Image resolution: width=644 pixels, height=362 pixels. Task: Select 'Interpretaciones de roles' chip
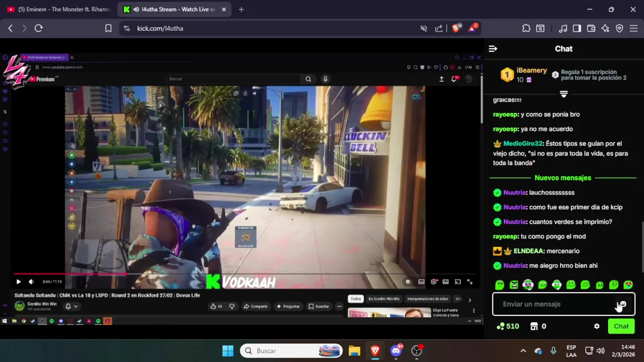coord(427,299)
